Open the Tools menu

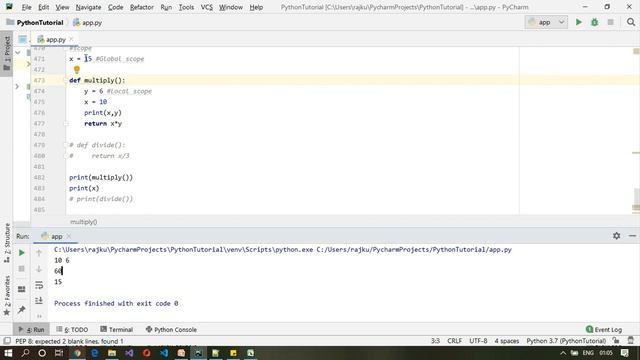[x=186, y=7]
